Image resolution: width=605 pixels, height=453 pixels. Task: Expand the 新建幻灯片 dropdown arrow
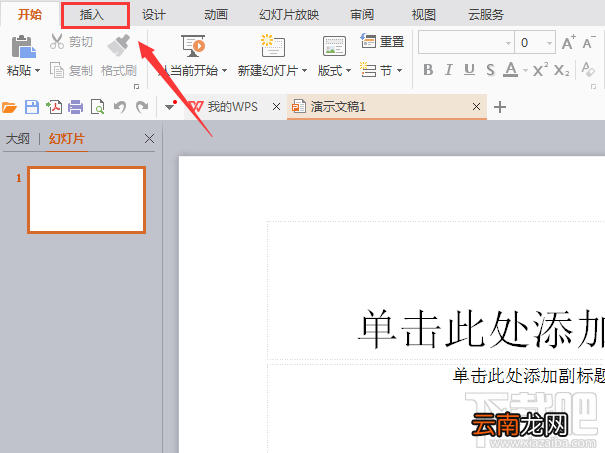(304, 71)
